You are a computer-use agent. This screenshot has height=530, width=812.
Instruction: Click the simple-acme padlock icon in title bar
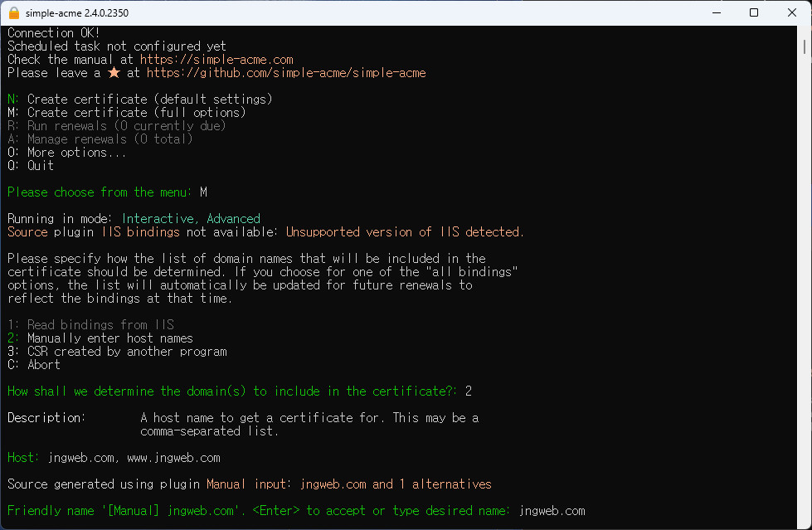pyautogui.click(x=14, y=13)
